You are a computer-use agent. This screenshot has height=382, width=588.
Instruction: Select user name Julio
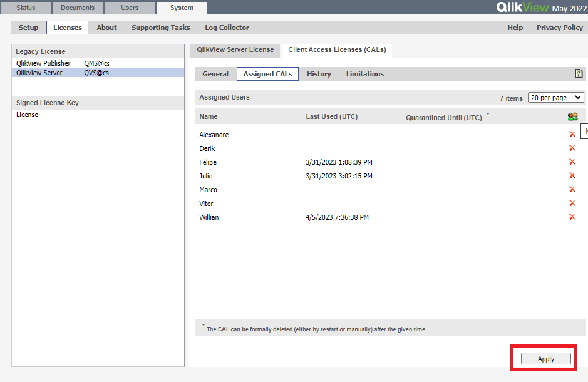pyautogui.click(x=206, y=176)
